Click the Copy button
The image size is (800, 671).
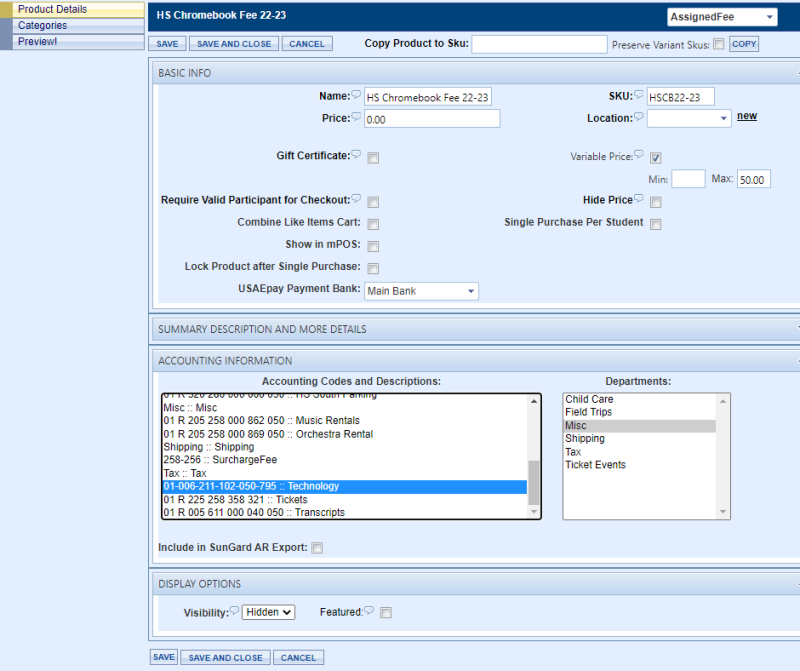(x=744, y=44)
